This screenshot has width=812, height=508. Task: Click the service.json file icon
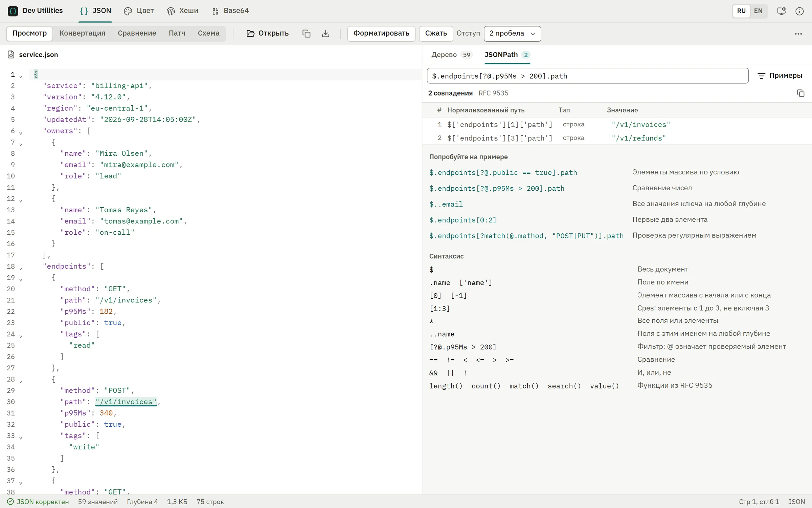[11, 55]
